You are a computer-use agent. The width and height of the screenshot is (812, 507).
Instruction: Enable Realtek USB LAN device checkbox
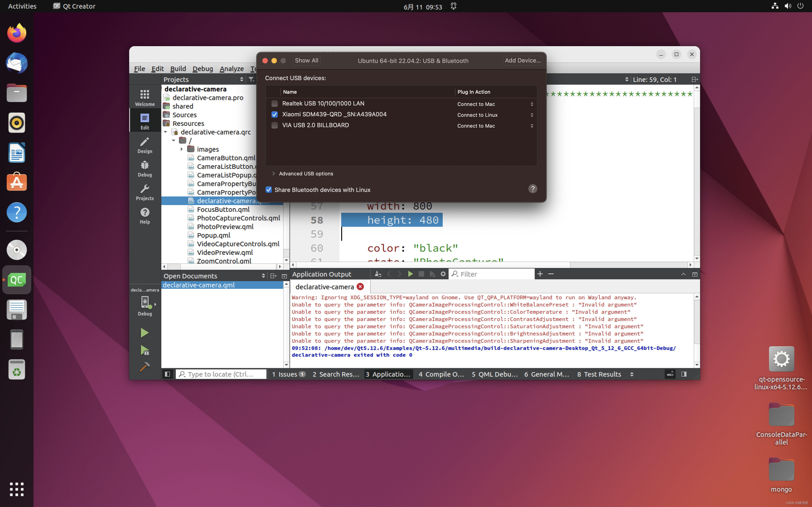point(274,104)
